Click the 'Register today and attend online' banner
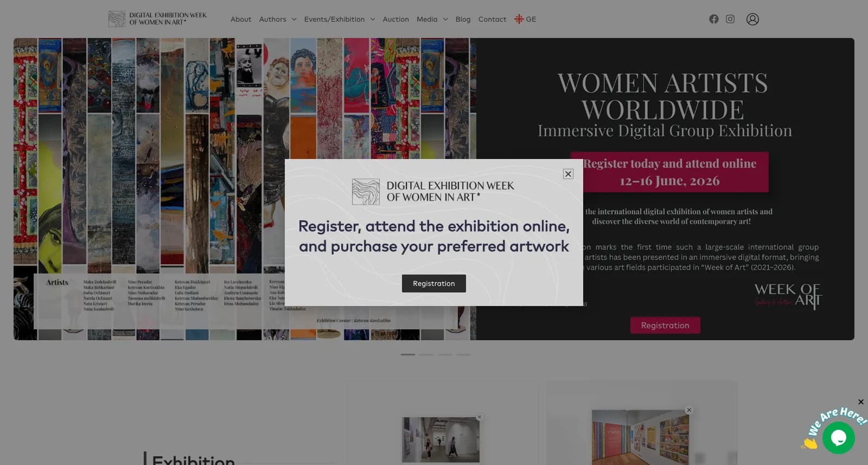The width and height of the screenshot is (868, 465). click(x=670, y=172)
